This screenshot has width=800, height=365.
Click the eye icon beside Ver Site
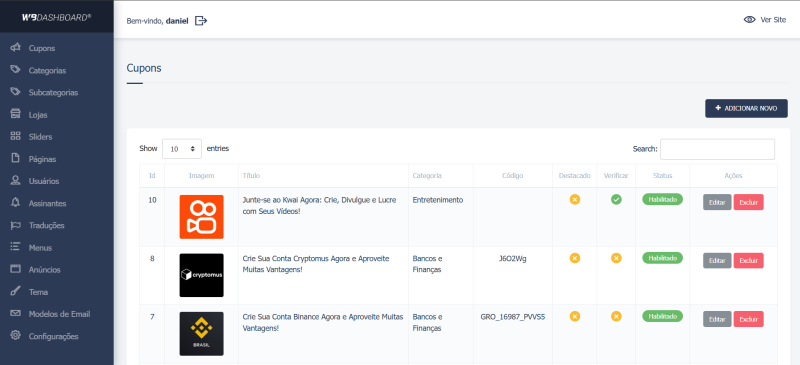(749, 20)
